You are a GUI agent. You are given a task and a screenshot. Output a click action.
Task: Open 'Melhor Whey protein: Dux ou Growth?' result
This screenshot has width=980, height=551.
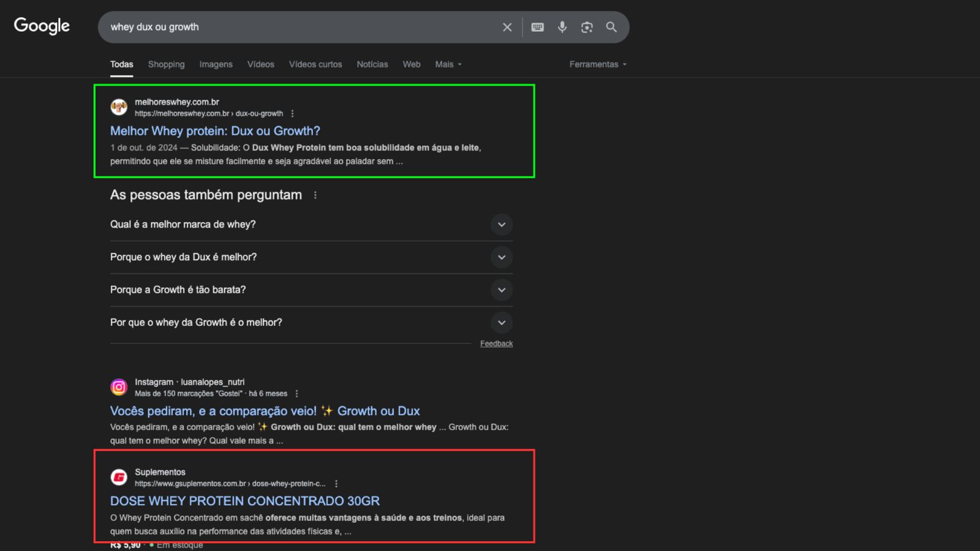(x=214, y=131)
